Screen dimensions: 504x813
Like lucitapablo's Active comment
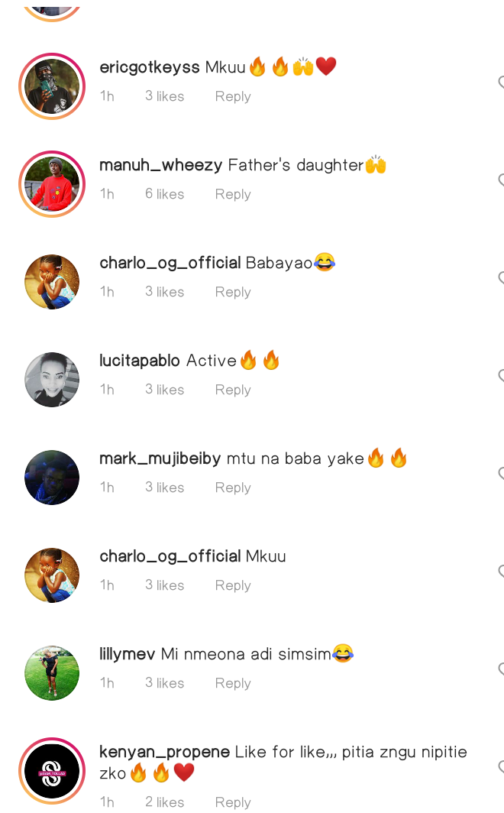(x=501, y=375)
